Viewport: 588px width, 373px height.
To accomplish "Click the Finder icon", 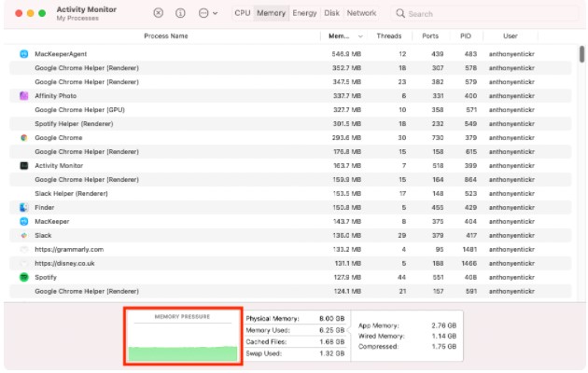I will point(24,207).
